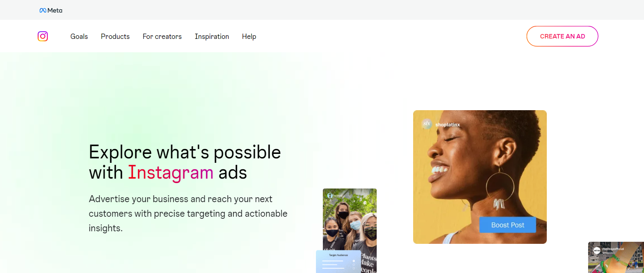The image size is (644, 273).
Task: Select second radio dot in Target Audience card
Action: 354,264
